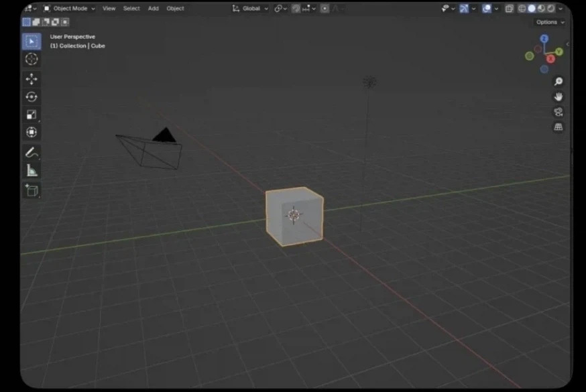Switch to material preview shading

541,8
